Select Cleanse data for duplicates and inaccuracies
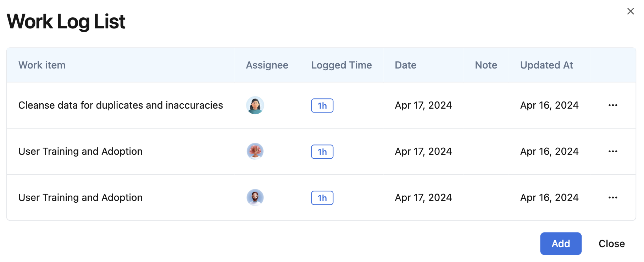 [x=121, y=105]
